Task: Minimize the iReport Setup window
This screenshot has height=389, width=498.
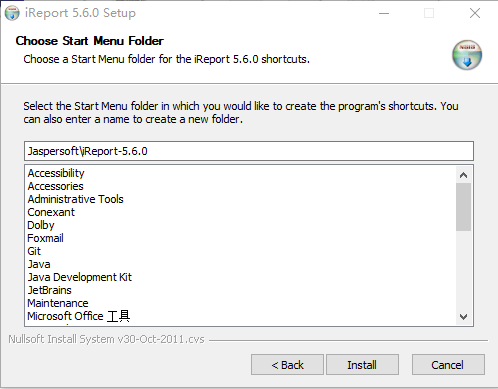Action: coord(384,13)
